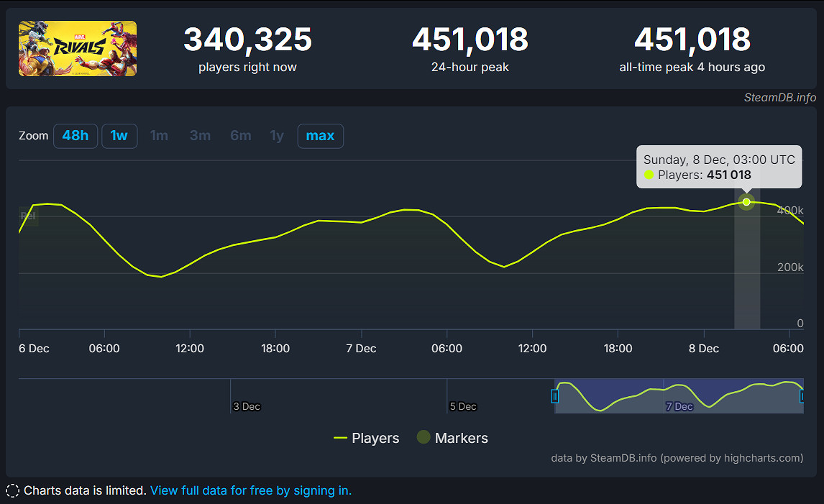Set chart zoom to 1y
The width and height of the screenshot is (824, 504).
pyautogui.click(x=277, y=136)
